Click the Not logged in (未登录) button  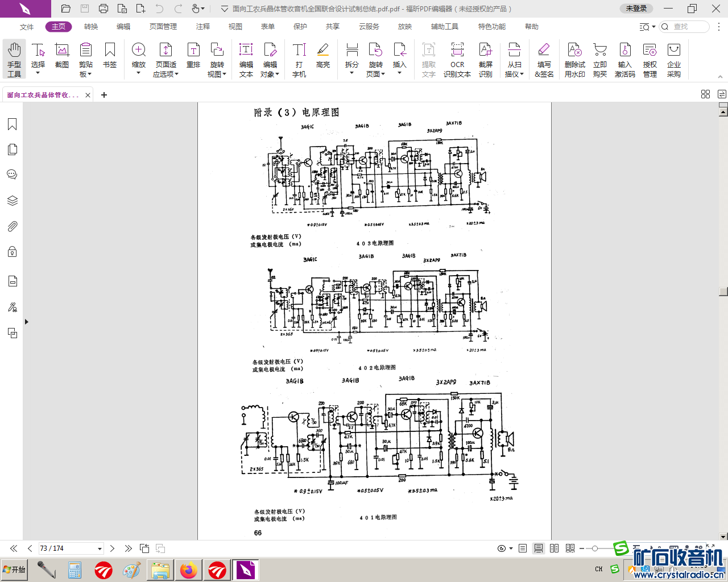point(636,9)
